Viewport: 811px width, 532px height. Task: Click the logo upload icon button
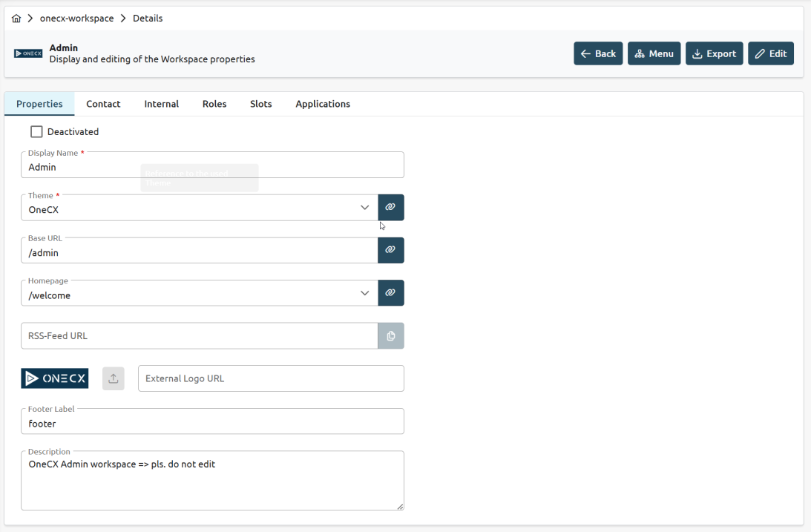click(x=114, y=378)
